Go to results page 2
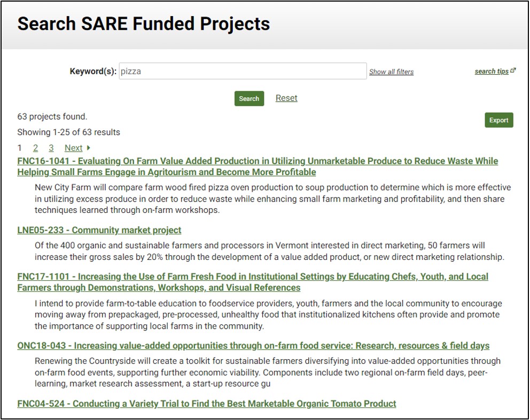Screen dimensions: 530x420 click(35, 148)
